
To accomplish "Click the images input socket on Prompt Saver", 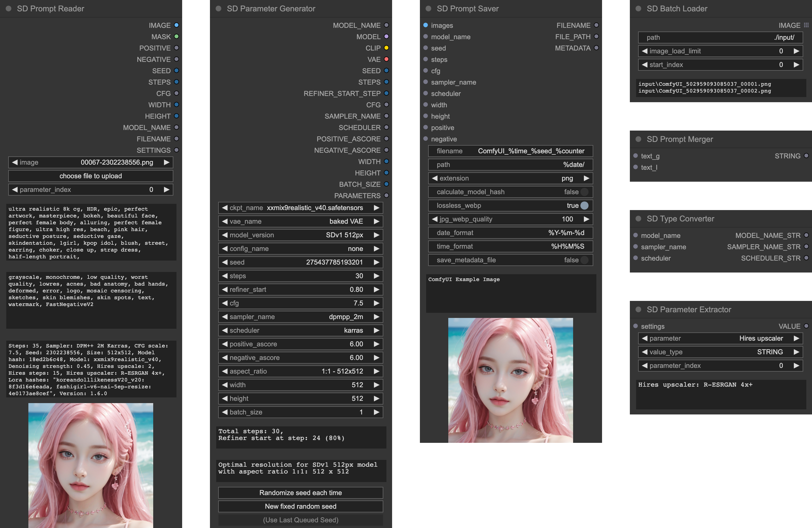I will (426, 25).
